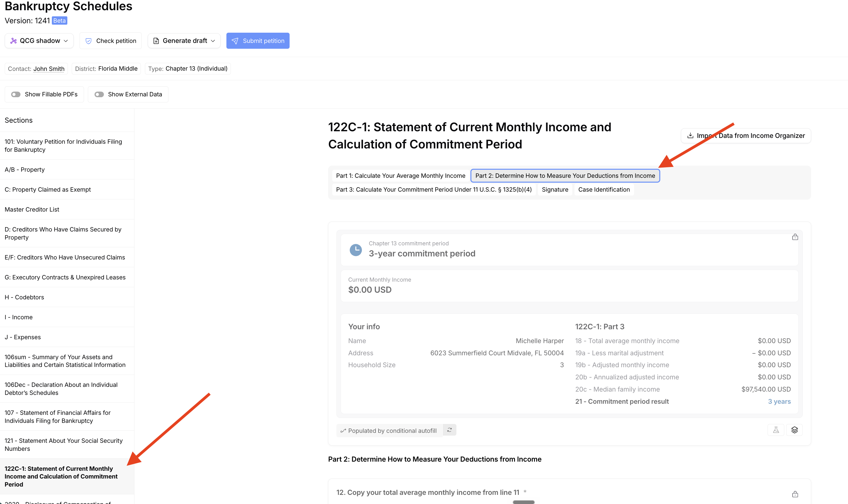Click the $97,540.00 USD median income value
Image resolution: width=848 pixels, height=504 pixels.
point(766,389)
